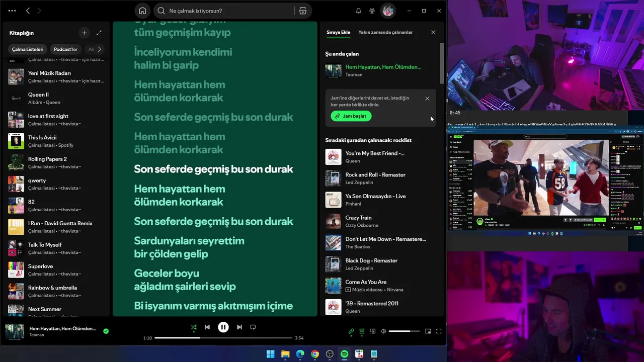Toggle the lyrics microphone button
644x362 pixels.
(351, 331)
